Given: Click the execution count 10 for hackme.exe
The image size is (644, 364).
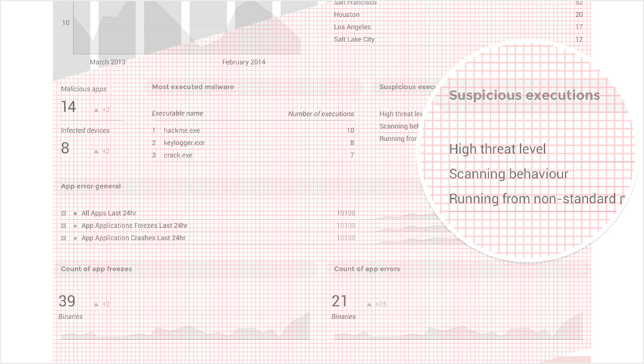Looking at the screenshot, I should click(x=350, y=130).
